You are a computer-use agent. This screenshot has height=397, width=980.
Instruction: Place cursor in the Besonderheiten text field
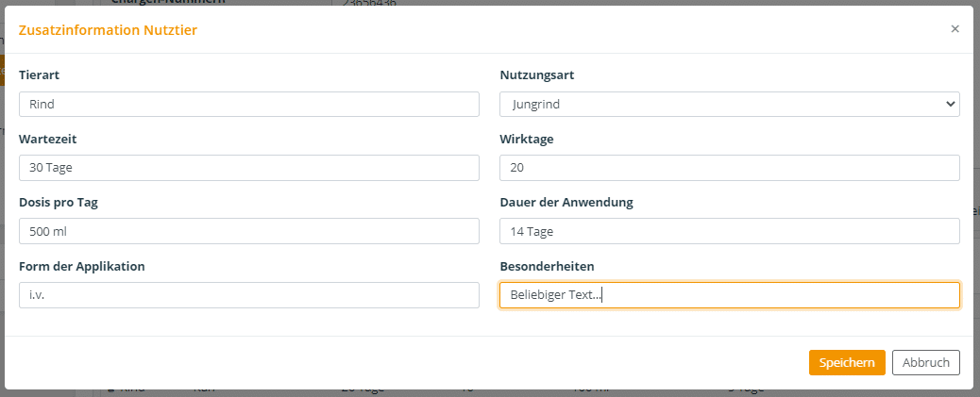tap(730, 294)
